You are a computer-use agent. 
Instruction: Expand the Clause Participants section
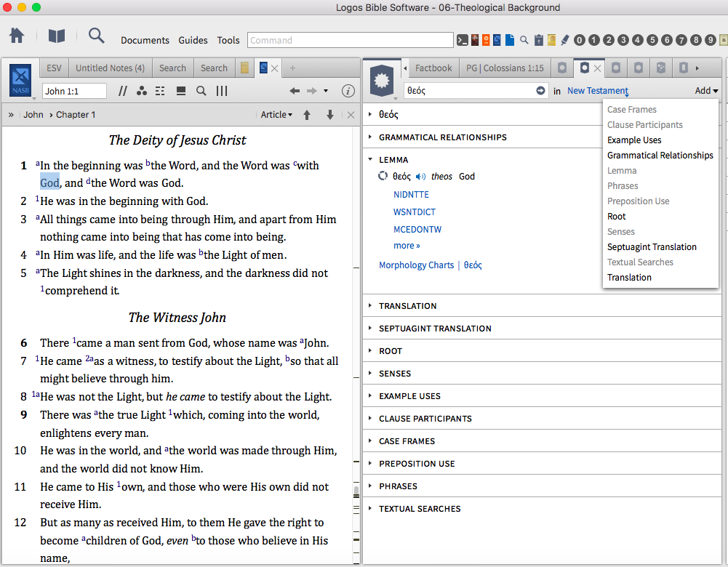[370, 418]
